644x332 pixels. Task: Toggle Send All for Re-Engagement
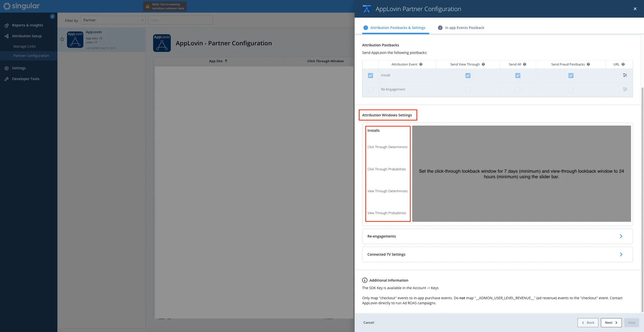pyautogui.click(x=518, y=90)
